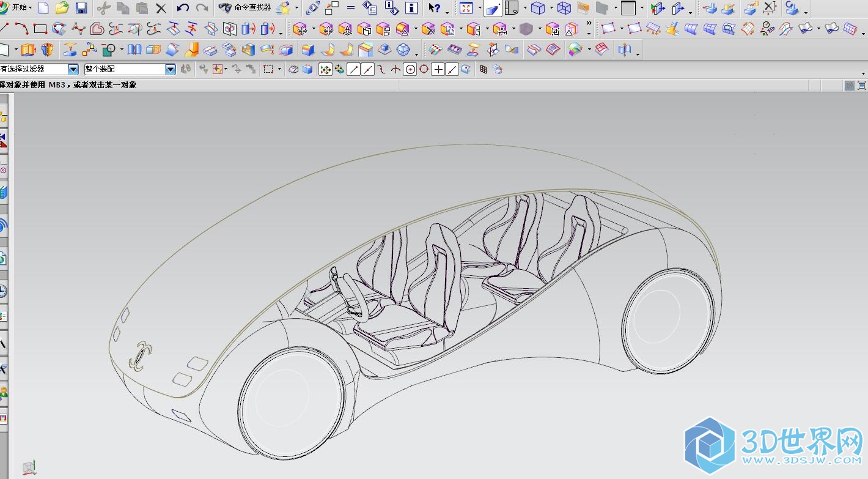The height and width of the screenshot is (479, 868).
Task: Click the heart-shaped curve icon
Action: [x=97, y=28]
